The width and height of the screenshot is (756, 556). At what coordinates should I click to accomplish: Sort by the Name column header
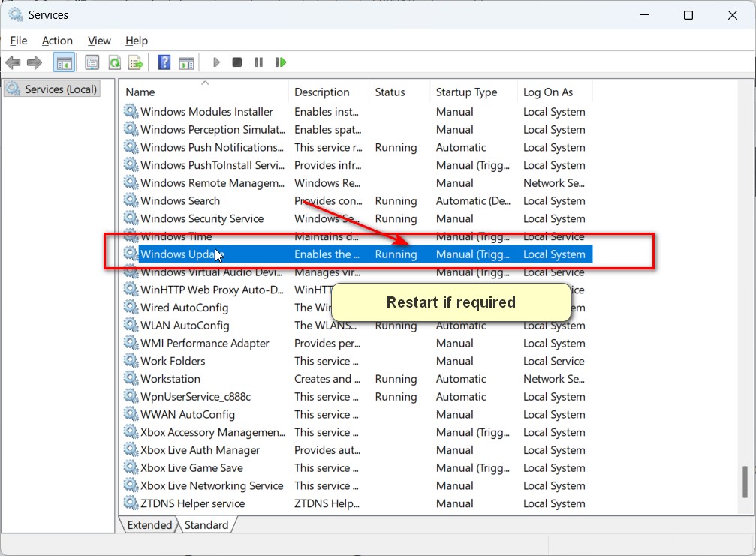tap(204, 92)
